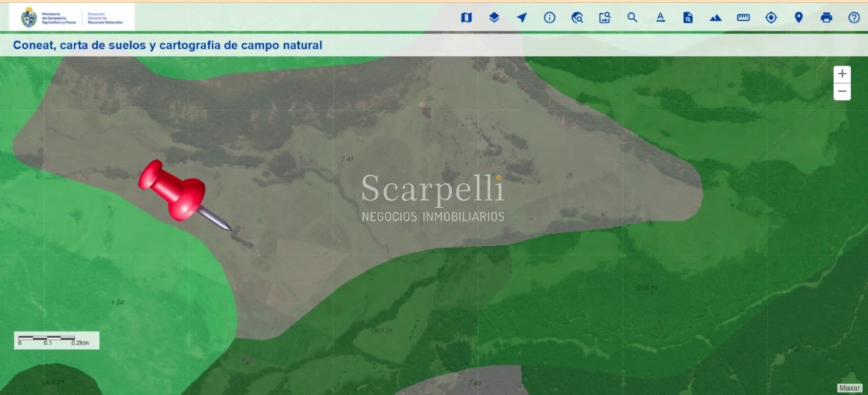Click the 0.2km scale bar
This screenshot has height=395, width=868.
pyautogui.click(x=56, y=340)
